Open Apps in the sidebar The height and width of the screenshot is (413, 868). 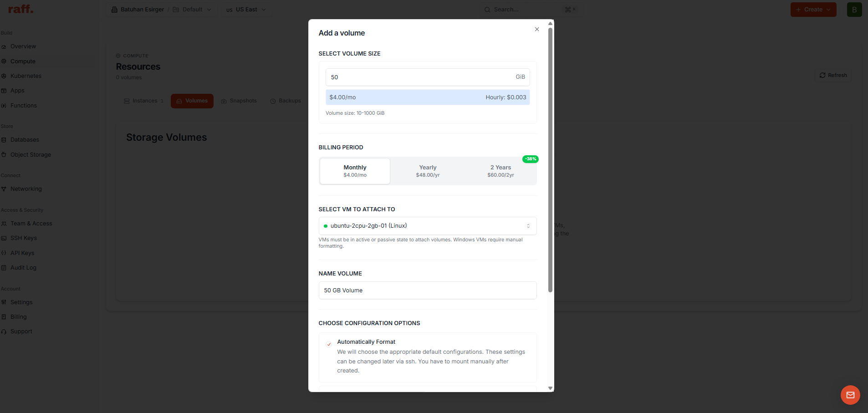[x=17, y=91]
